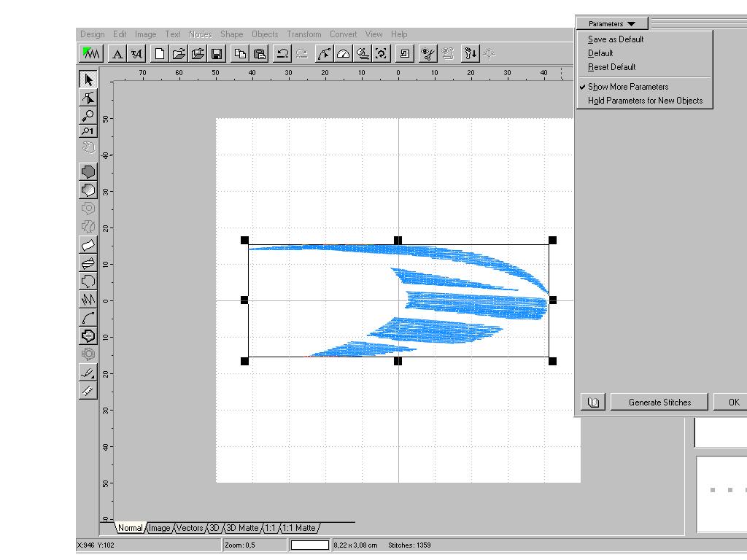Open the Edit menu
This screenshot has width=747, height=560.
coord(120,34)
